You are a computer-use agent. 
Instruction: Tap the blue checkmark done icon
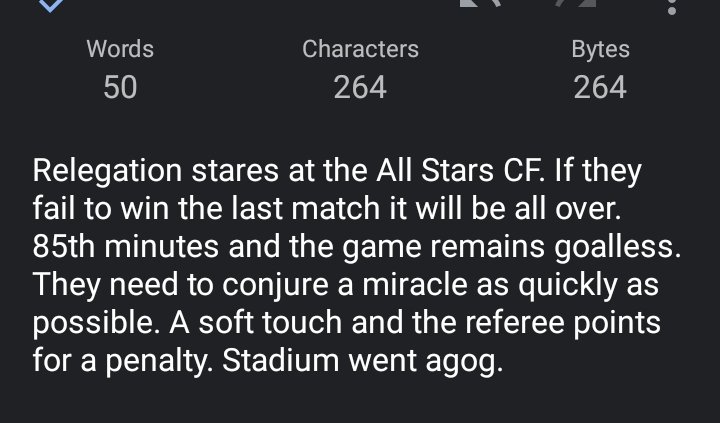51,5
